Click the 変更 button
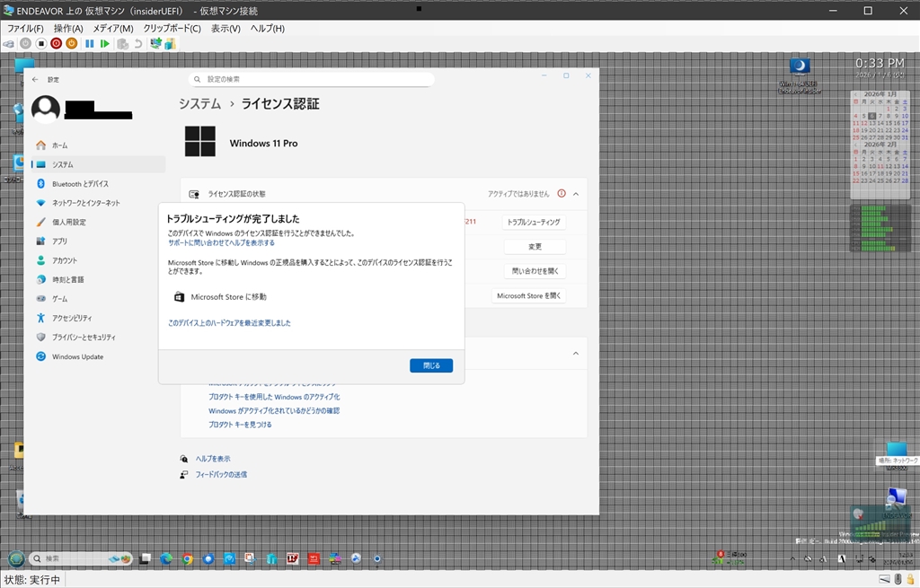Image resolution: width=920 pixels, height=588 pixels. (x=535, y=247)
